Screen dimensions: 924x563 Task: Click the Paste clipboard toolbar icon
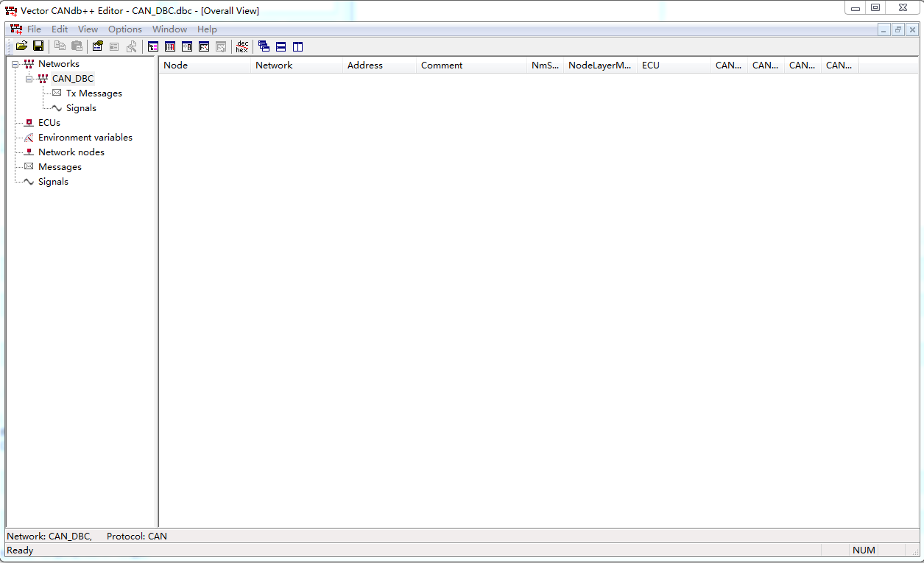click(77, 46)
